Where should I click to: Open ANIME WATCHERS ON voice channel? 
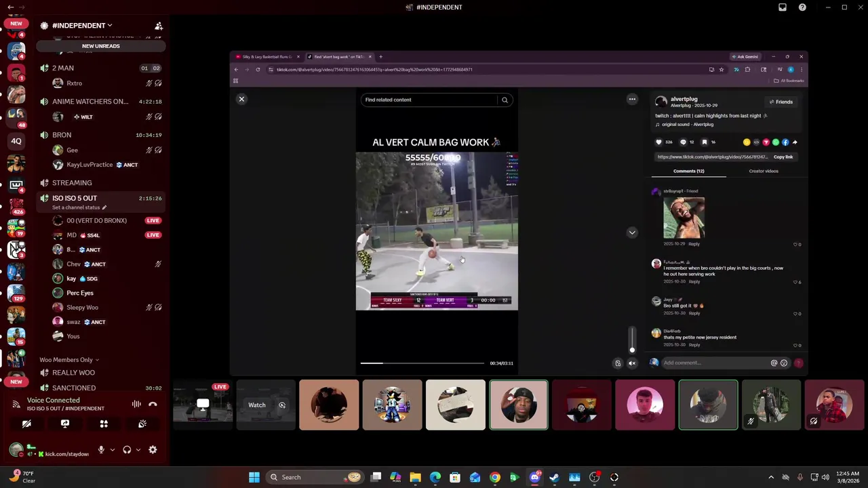pyautogui.click(x=101, y=102)
